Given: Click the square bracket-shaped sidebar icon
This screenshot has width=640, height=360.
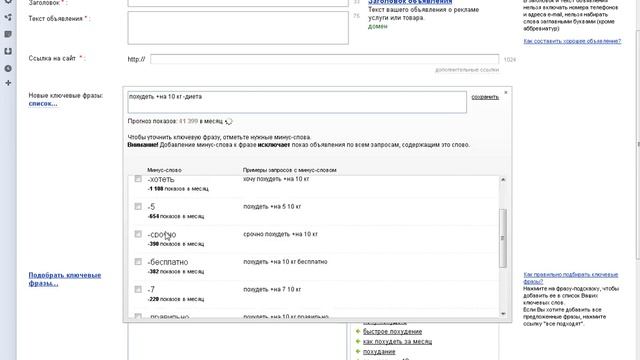Looking at the screenshot, I should click(x=8, y=51).
